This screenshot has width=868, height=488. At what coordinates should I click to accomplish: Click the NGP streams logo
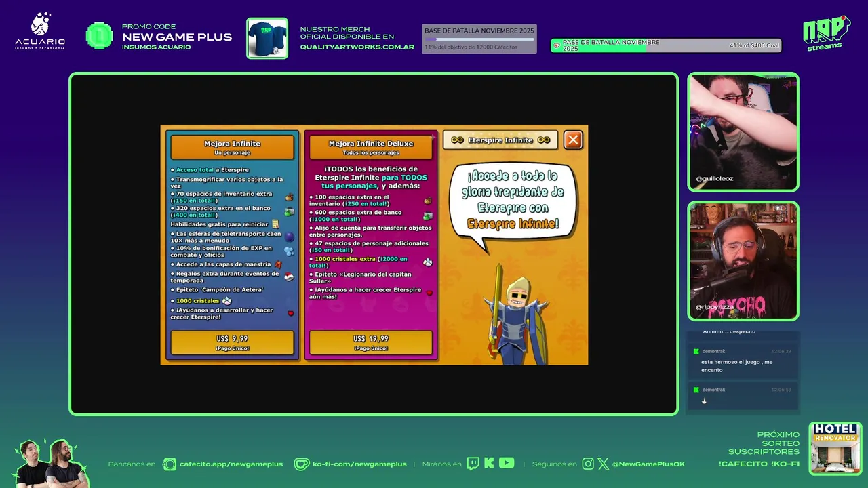[x=826, y=33]
